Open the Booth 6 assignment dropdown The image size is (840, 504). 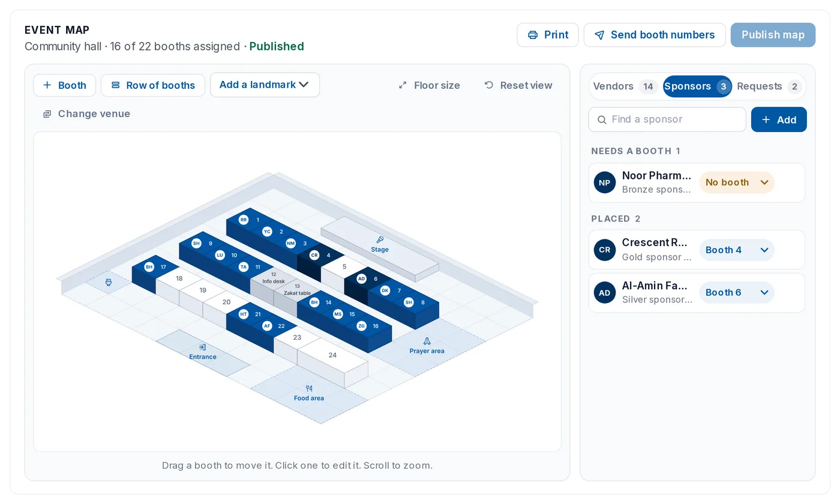tap(737, 293)
